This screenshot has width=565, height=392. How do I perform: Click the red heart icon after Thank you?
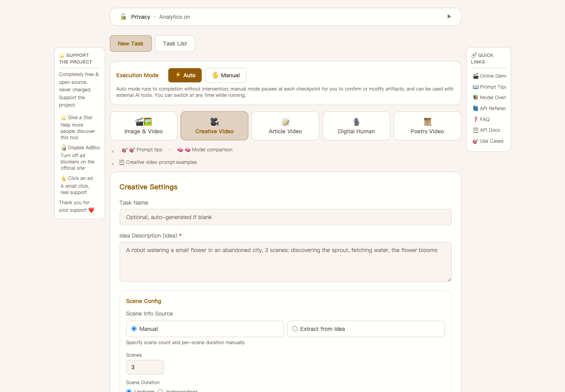coord(91,210)
